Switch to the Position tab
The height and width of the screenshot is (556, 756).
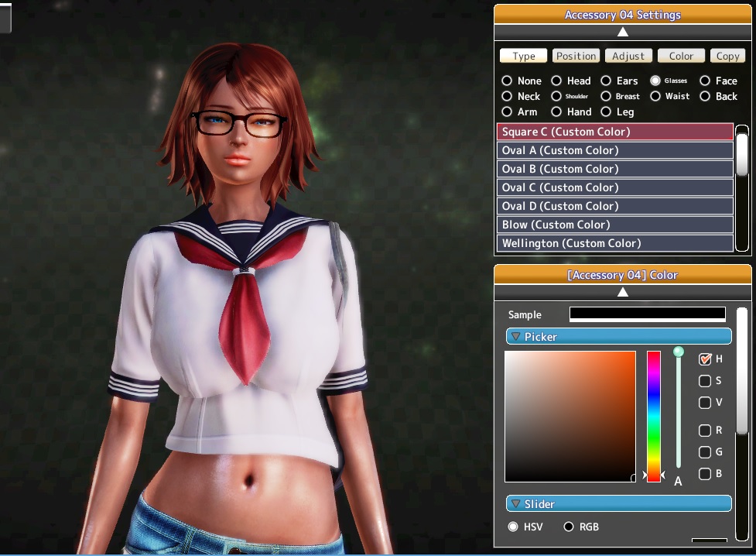(x=576, y=56)
